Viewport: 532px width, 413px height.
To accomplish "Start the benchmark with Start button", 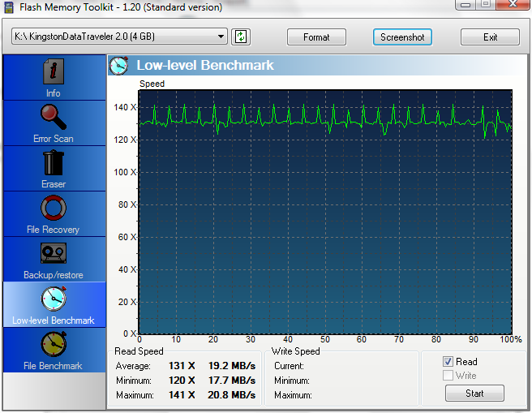I will (474, 394).
